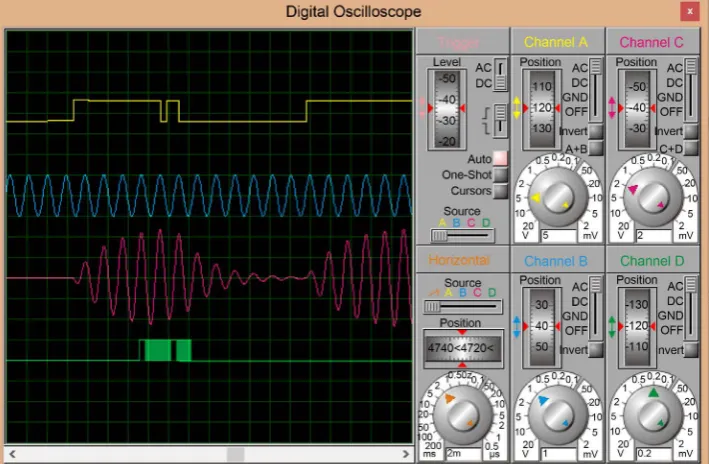Toggle Channel C Invert button
The height and width of the screenshot is (464, 709).
(x=690, y=132)
